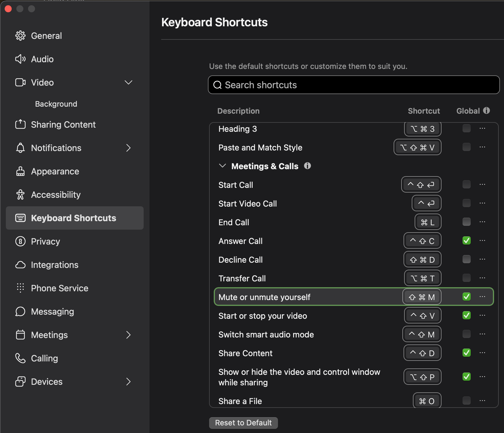Viewport: 504px width, 433px height.
Task: Edit the Decline Call shortcut key
Action: (x=422, y=259)
